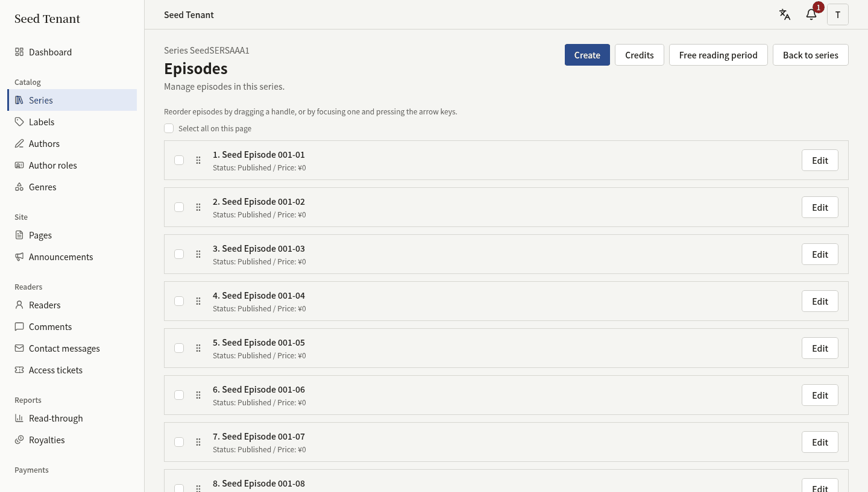Viewport: 868px width, 492px height.
Task: Go to Series in the sidebar
Action: (x=72, y=100)
